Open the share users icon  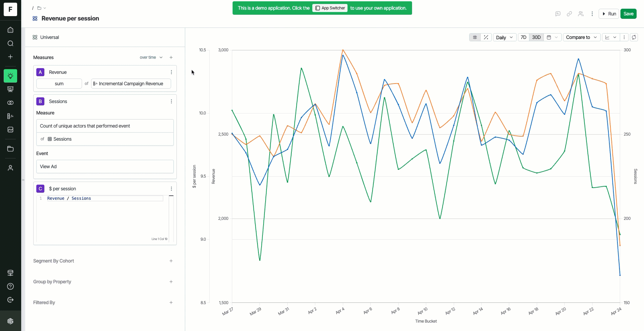[x=581, y=14]
